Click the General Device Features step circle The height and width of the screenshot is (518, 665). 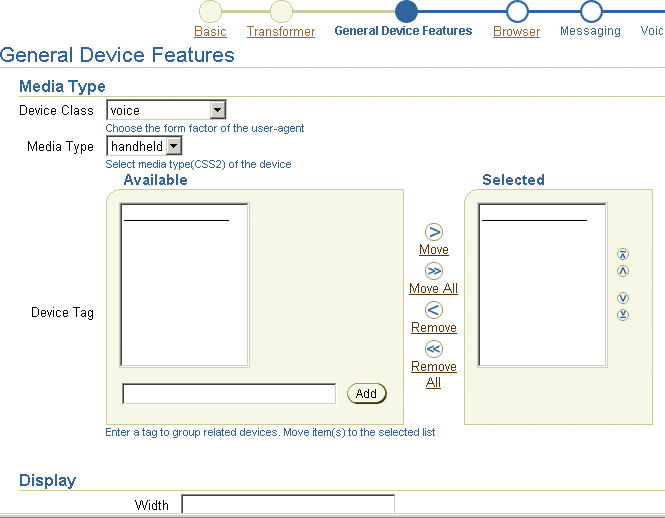406,11
